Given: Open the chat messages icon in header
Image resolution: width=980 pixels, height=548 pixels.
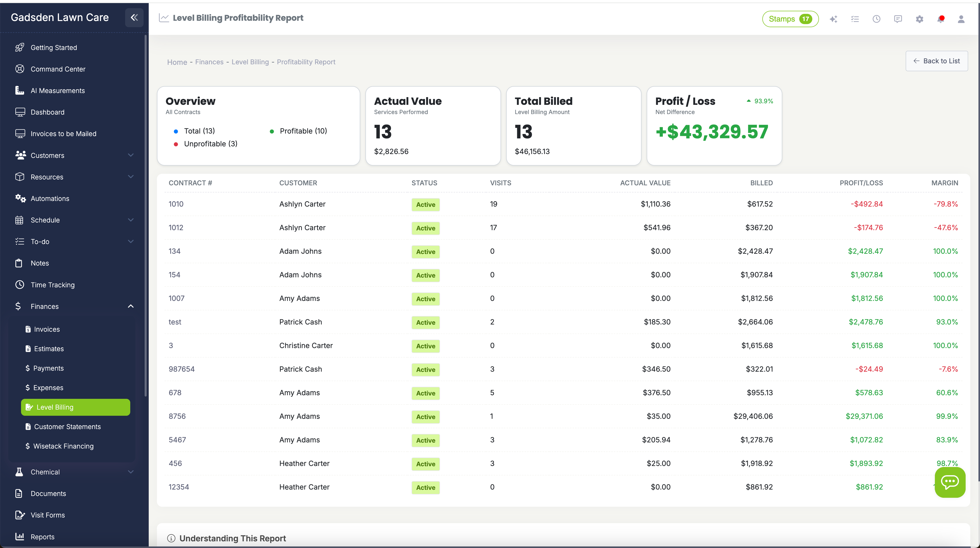Looking at the screenshot, I should [898, 19].
